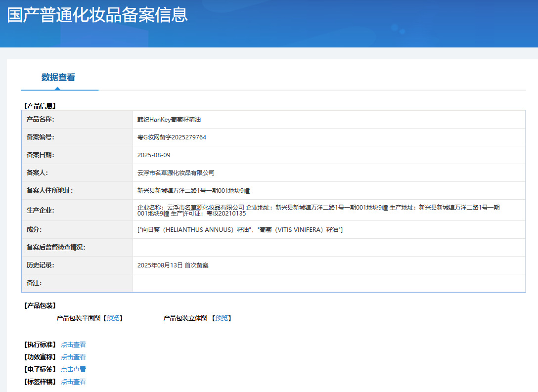Click the 【执行标准】 label
Viewport: 538px width, 392px height.
pyautogui.click(x=40, y=345)
